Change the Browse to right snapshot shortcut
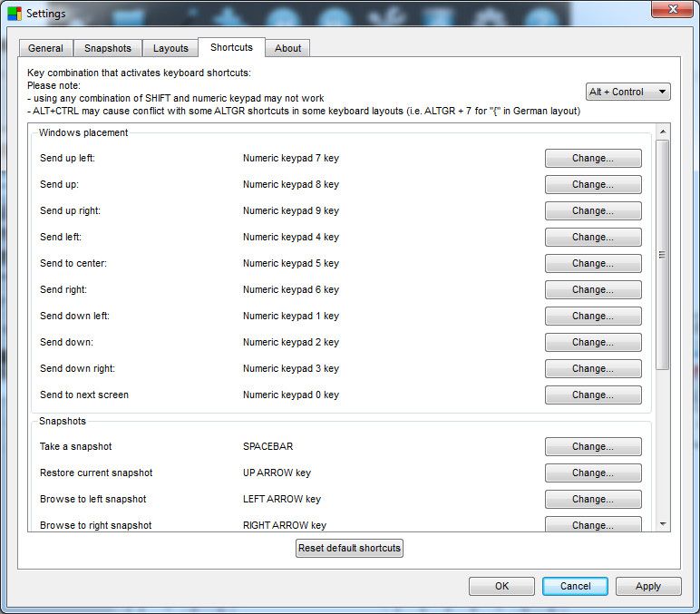The image size is (700, 614). (593, 524)
